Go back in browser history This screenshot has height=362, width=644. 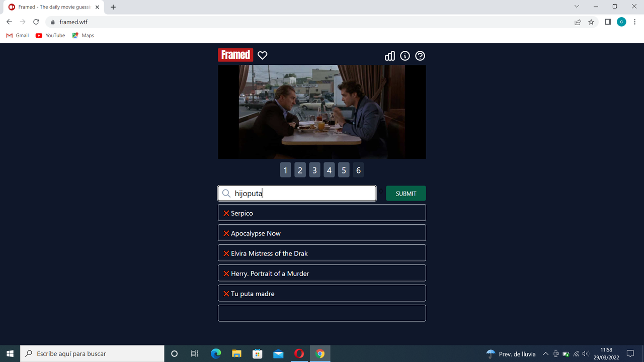click(x=9, y=22)
